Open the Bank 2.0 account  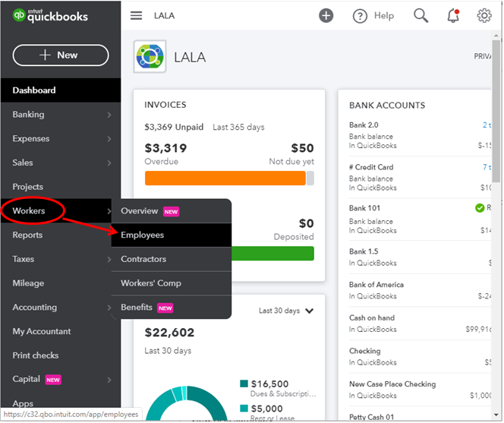click(364, 125)
